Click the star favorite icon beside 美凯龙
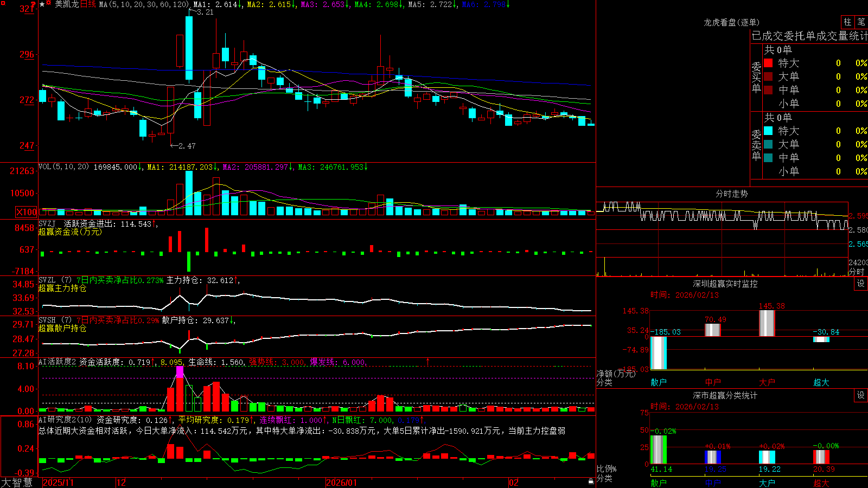This screenshot has width=868, height=488. coord(42,4)
